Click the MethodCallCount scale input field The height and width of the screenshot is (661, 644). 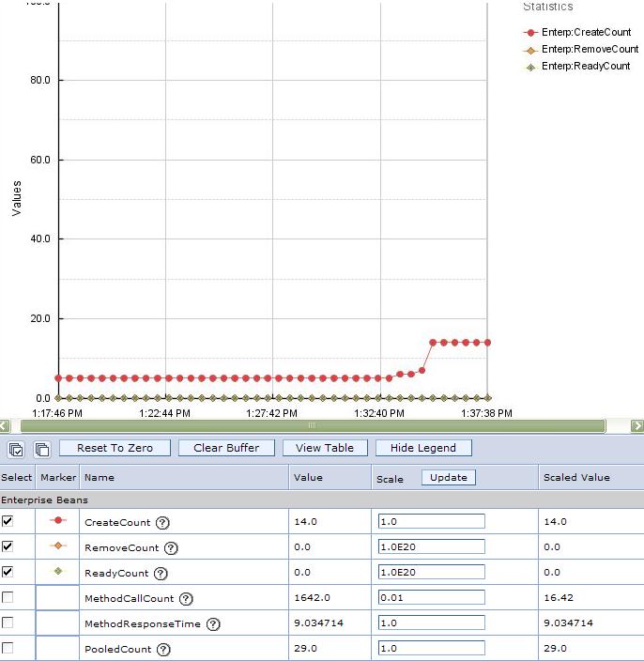pyautogui.click(x=431, y=597)
